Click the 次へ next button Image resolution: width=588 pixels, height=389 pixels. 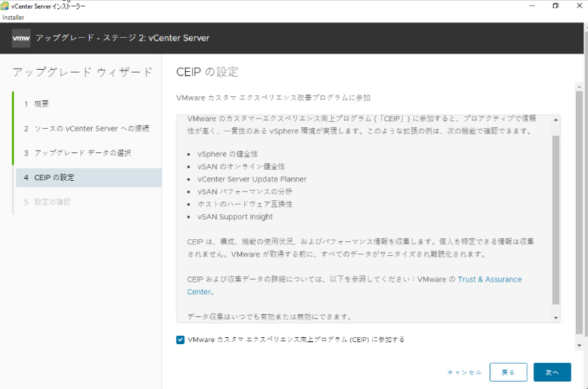pos(552,372)
